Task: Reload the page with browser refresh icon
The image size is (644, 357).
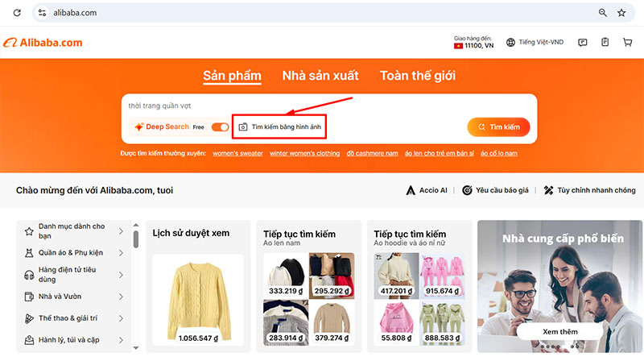Action: click(17, 13)
